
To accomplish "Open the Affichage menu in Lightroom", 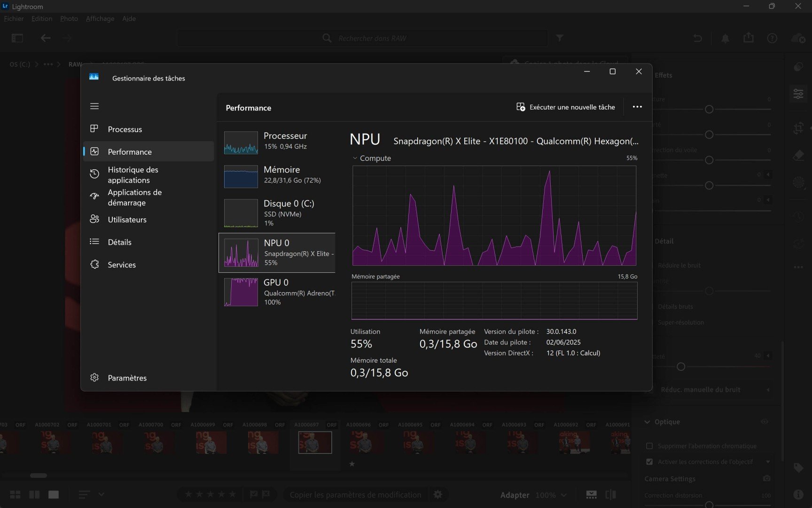I will point(100,19).
